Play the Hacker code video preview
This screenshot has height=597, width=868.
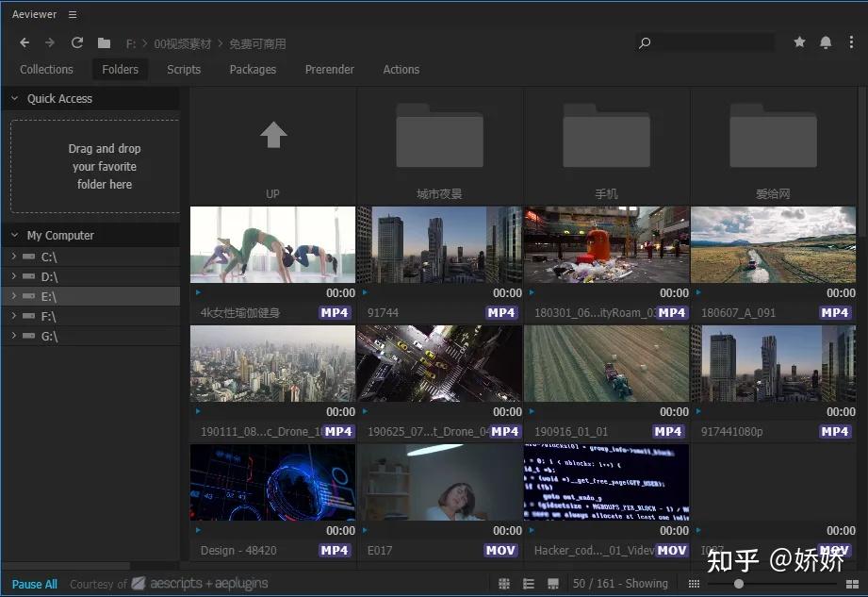[x=531, y=530]
